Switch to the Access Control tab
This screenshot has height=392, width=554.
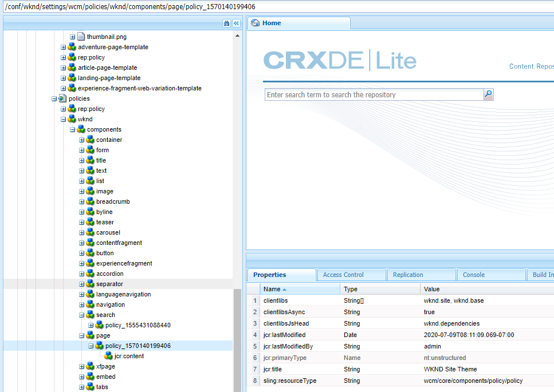tap(351, 275)
